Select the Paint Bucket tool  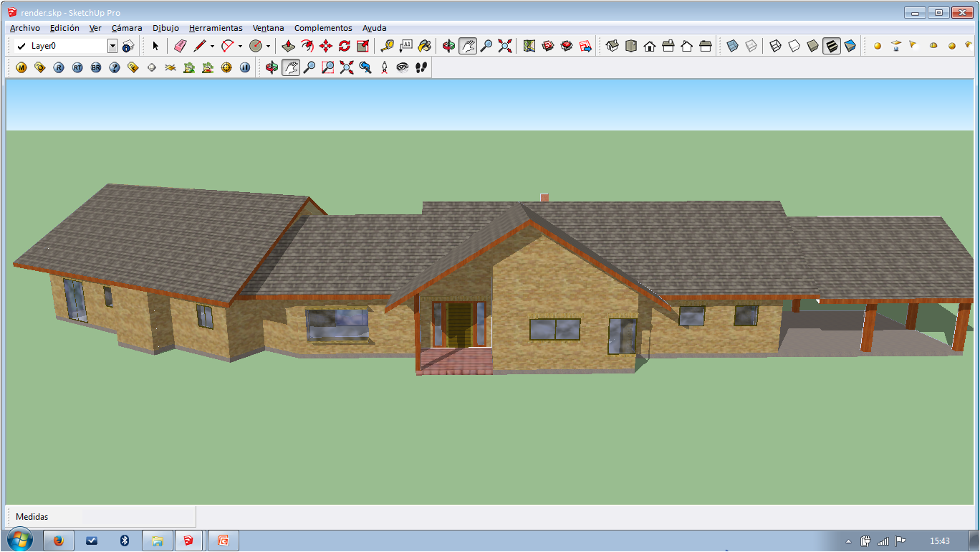(x=424, y=46)
